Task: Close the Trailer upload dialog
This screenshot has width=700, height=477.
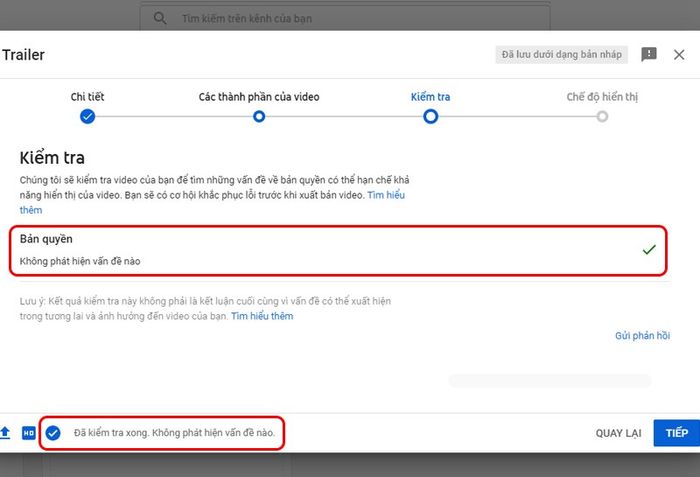Action: (x=679, y=54)
